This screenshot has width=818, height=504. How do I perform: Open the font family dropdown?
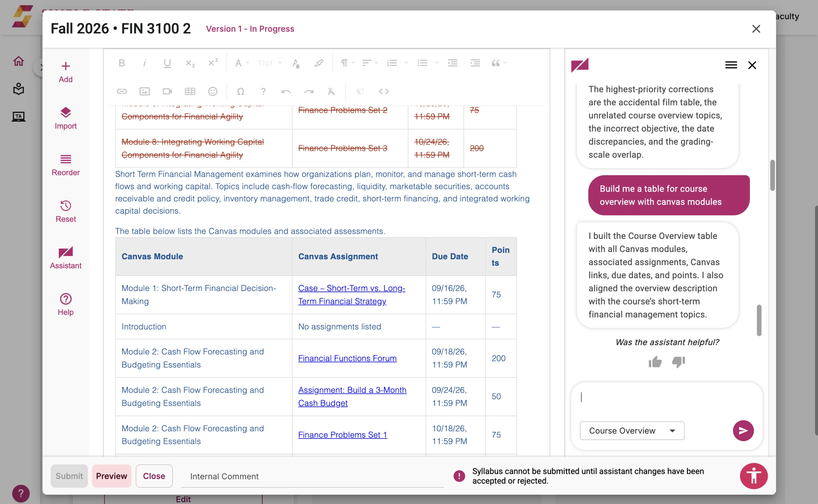[x=242, y=63]
